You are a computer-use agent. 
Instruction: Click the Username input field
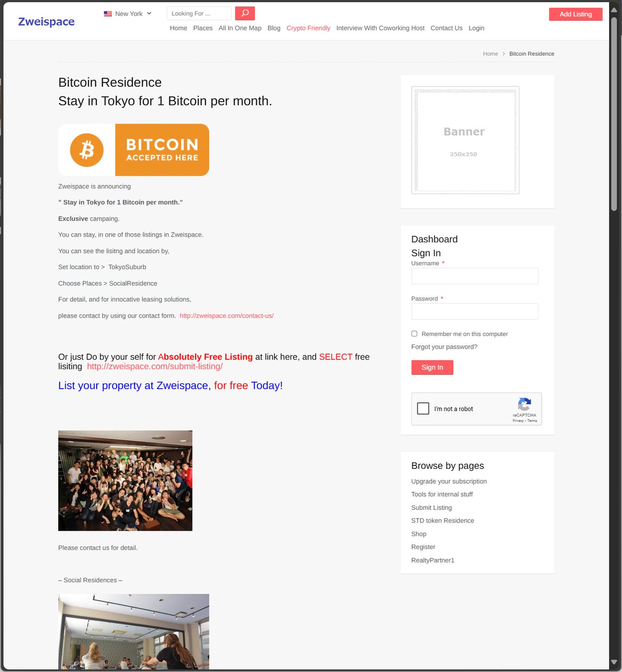click(x=475, y=276)
